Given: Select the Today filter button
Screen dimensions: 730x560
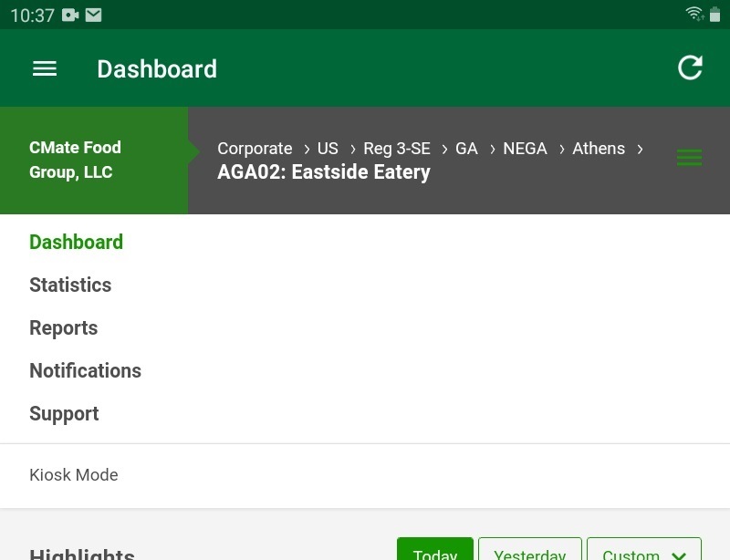Looking at the screenshot, I should (x=435, y=553).
